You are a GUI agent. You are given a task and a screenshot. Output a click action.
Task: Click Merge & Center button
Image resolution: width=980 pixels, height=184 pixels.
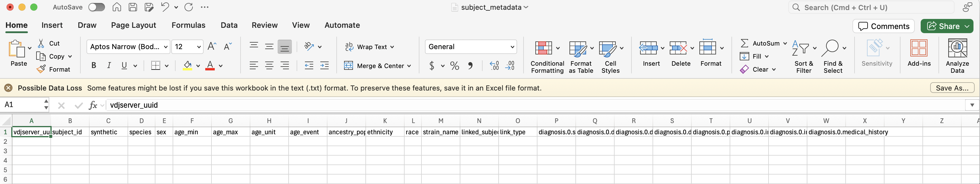click(x=377, y=66)
